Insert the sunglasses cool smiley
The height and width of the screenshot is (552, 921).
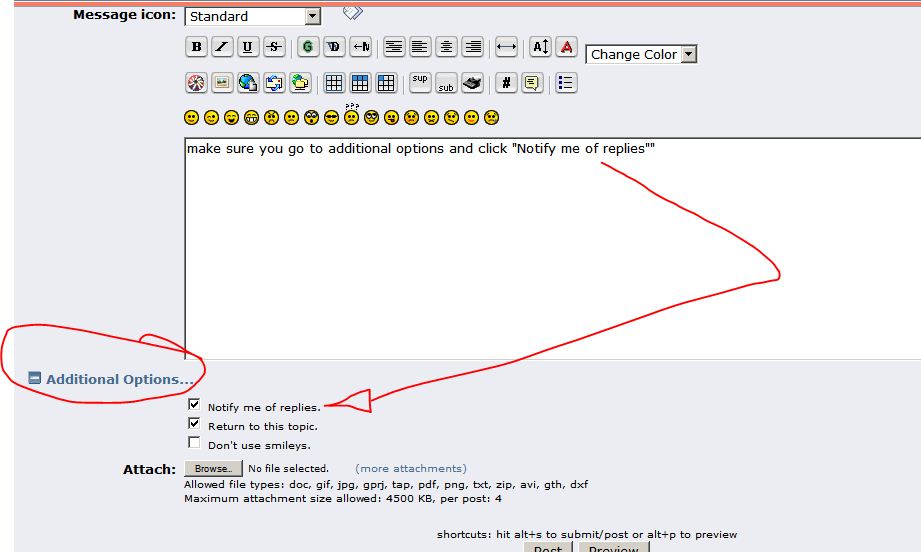331,117
